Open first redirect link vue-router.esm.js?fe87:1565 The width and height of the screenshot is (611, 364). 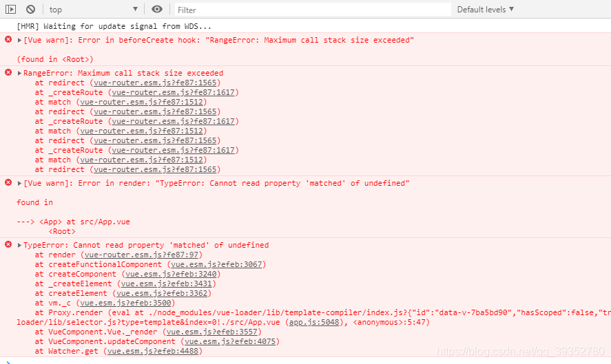[x=155, y=83]
